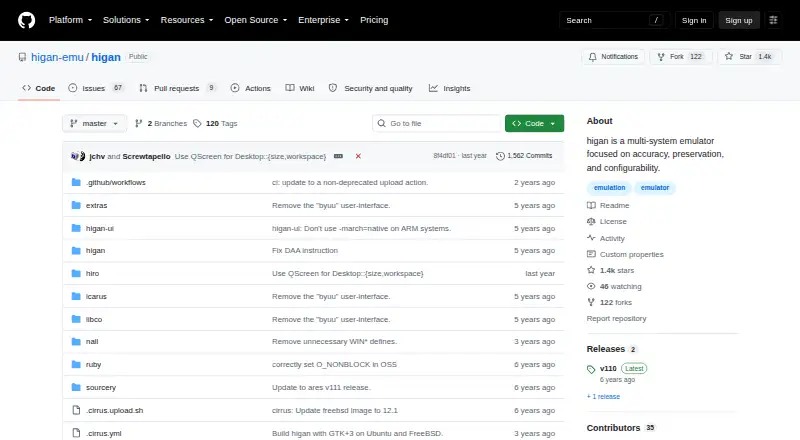
Task: Click the Notifications bell icon
Action: point(592,57)
